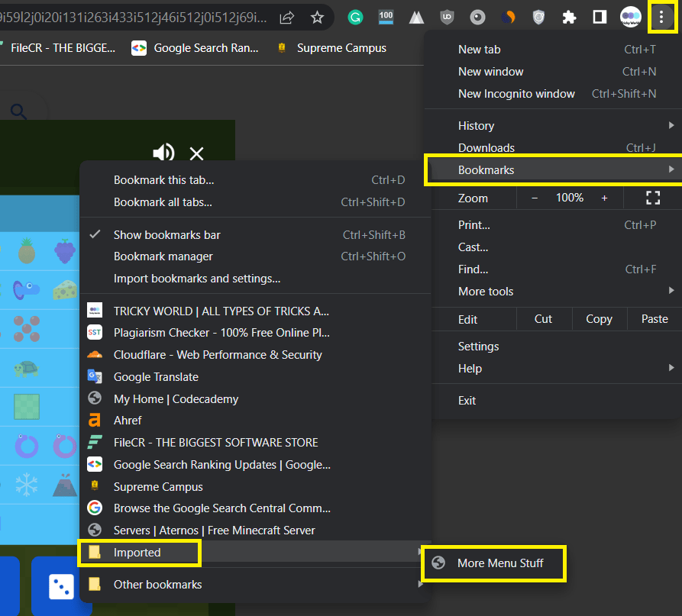The width and height of the screenshot is (682, 616).
Task: Toggle fullscreen mode in Zoom row
Action: pos(652,198)
